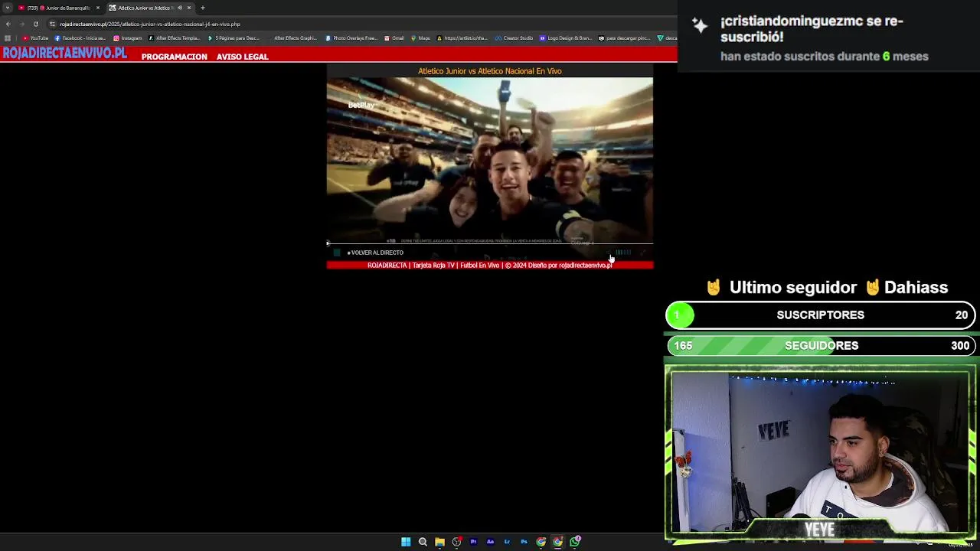Screen dimensions: 980x551
Task: Close the Atletico Junior vs Atletico tab
Action: pyautogui.click(x=189, y=8)
